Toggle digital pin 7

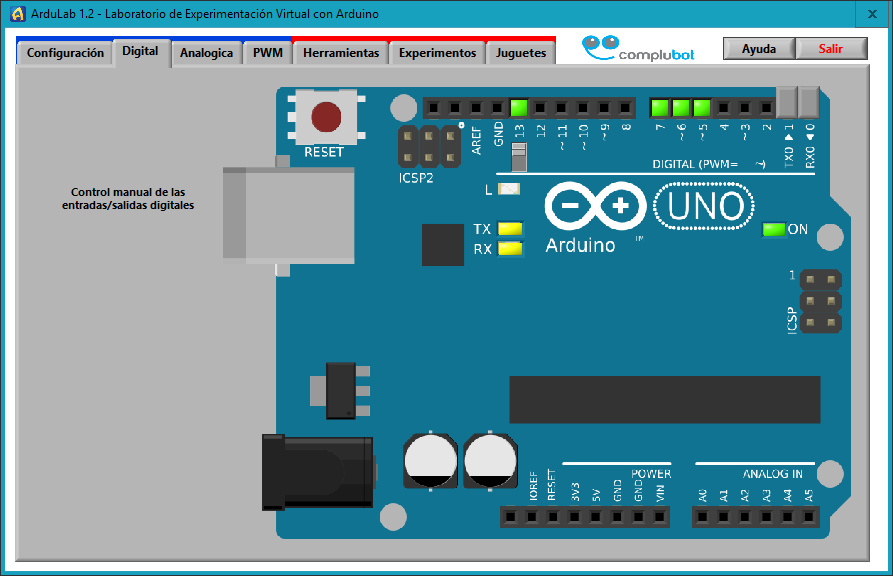tap(660, 107)
